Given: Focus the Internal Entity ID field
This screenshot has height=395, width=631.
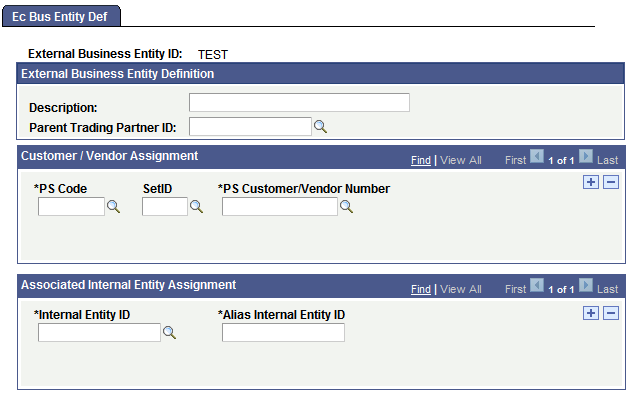Looking at the screenshot, I should click(x=99, y=333).
